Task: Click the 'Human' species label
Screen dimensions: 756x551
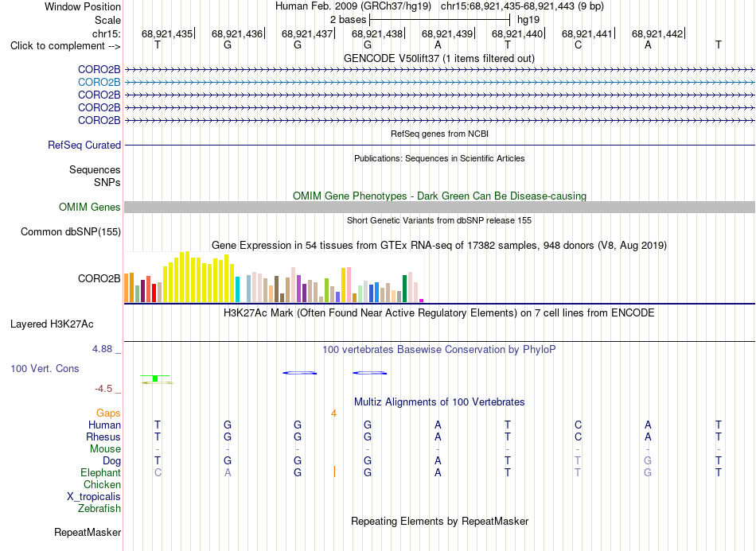Action: pyautogui.click(x=104, y=425)
